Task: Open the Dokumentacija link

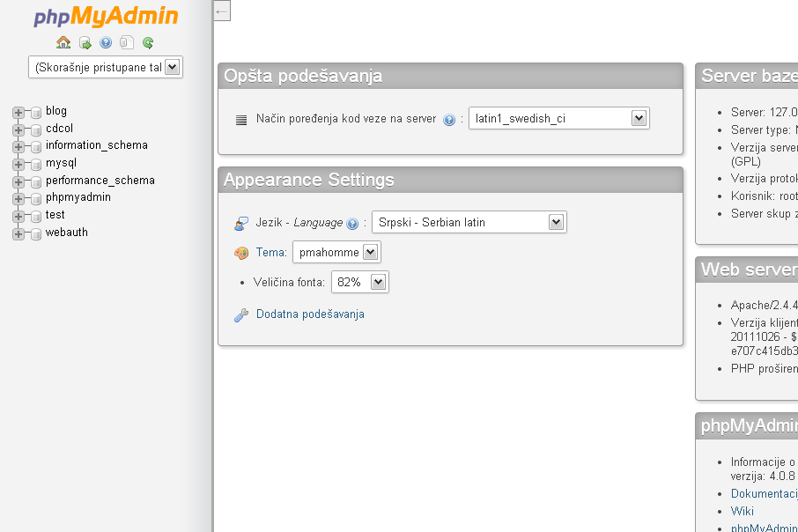Action: [x=765, y=493]
